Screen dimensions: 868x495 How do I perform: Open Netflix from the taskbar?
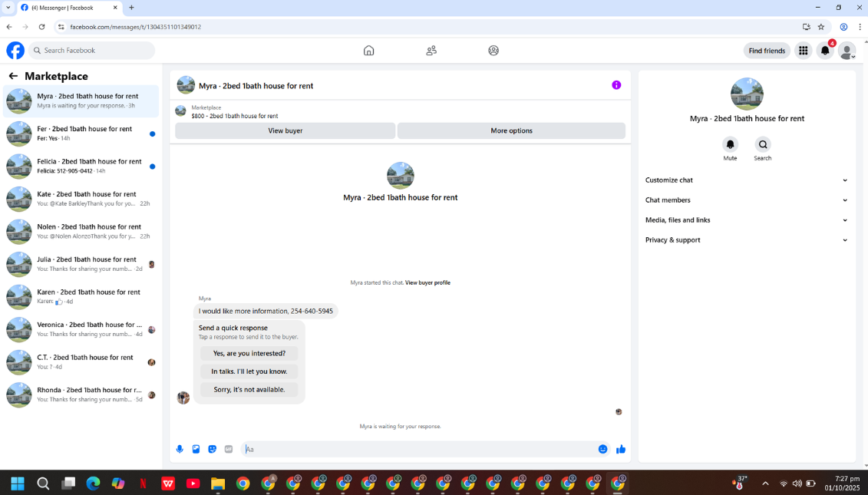click(x=143, y=483)
